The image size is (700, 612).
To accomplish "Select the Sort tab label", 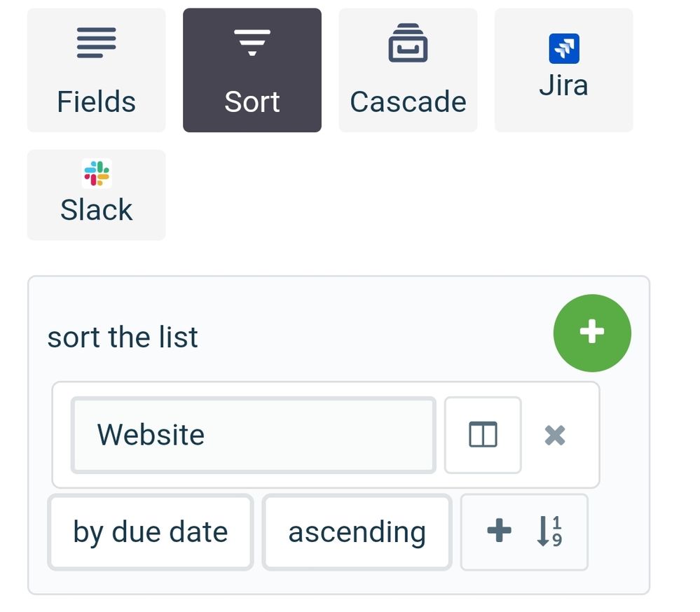I will click(x=252, y=102).
